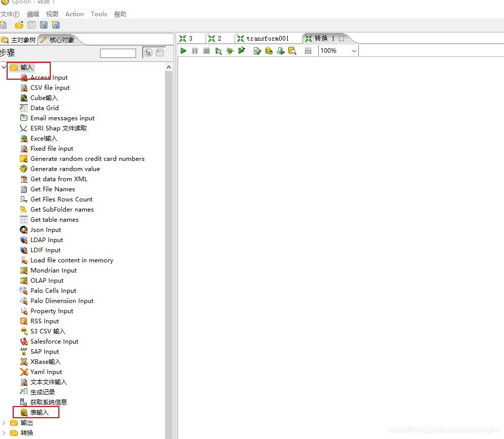Collapse the 输入 folder

pyautogui.click(x=4, y=67)
